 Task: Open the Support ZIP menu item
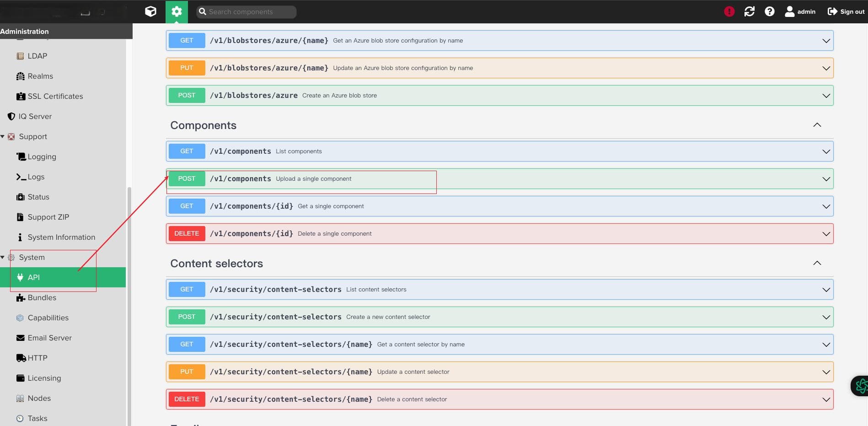pos(63,217)
